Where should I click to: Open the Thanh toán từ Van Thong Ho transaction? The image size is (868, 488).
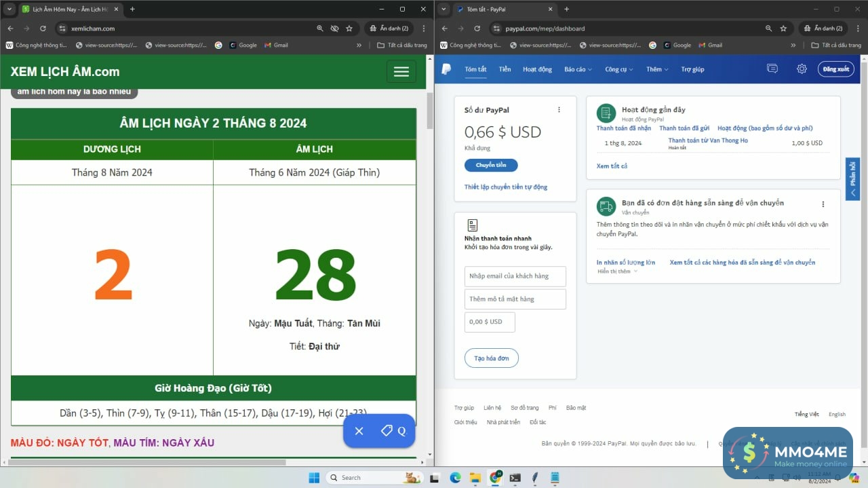tap(708, 140)
